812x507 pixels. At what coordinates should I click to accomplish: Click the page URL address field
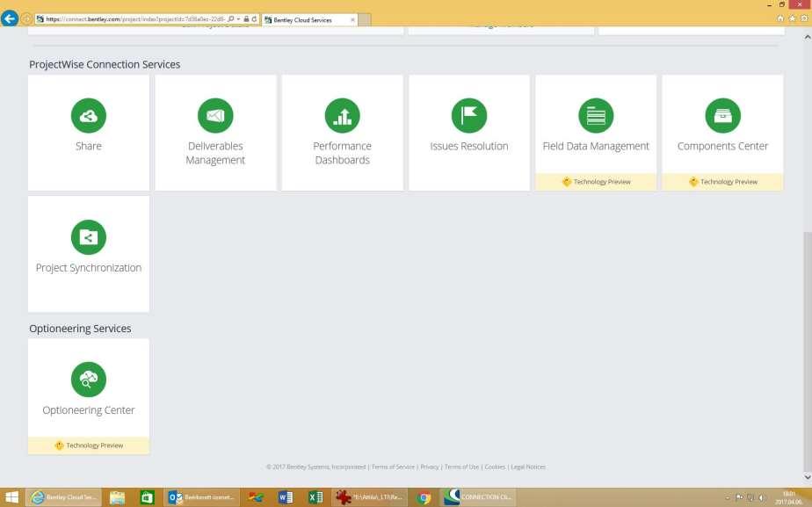[134, 19]
